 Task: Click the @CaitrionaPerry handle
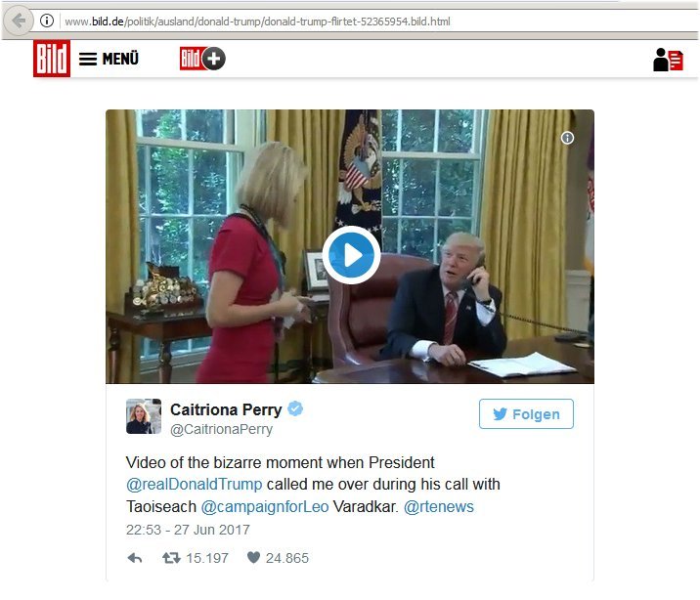pyautogui.click(x=221, y=429)
